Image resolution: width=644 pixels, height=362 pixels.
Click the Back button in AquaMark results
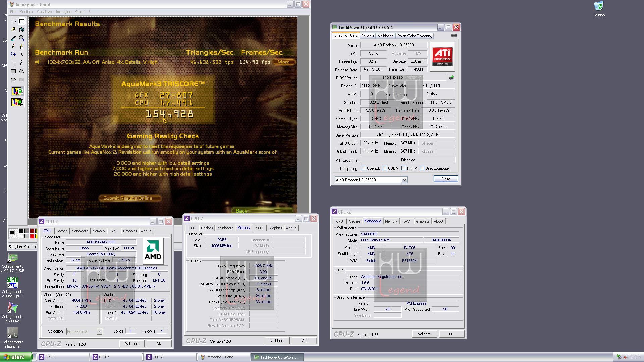(263, 211)
